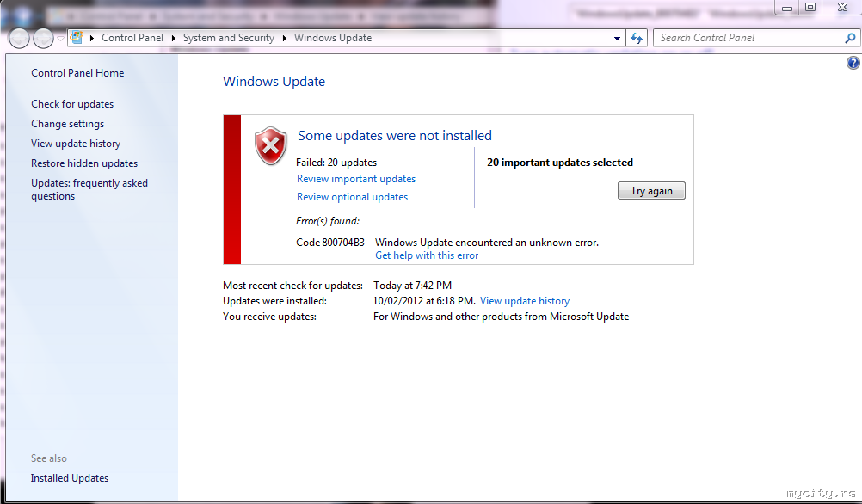Viewport: 862px width, 504px height.
Task: Click Check for updates in sidebar
Action: [72, 104]
